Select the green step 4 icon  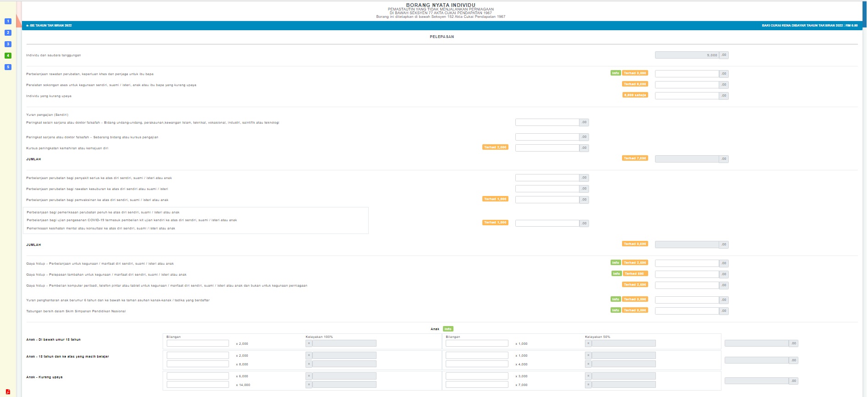pos(8,55)
